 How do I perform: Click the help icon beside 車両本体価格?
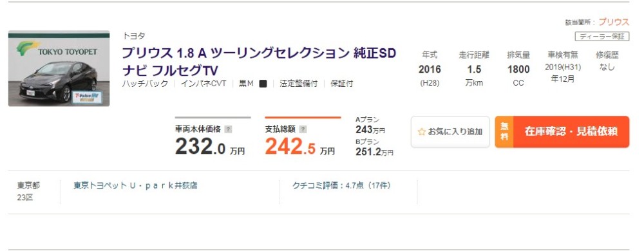[229, 129]
